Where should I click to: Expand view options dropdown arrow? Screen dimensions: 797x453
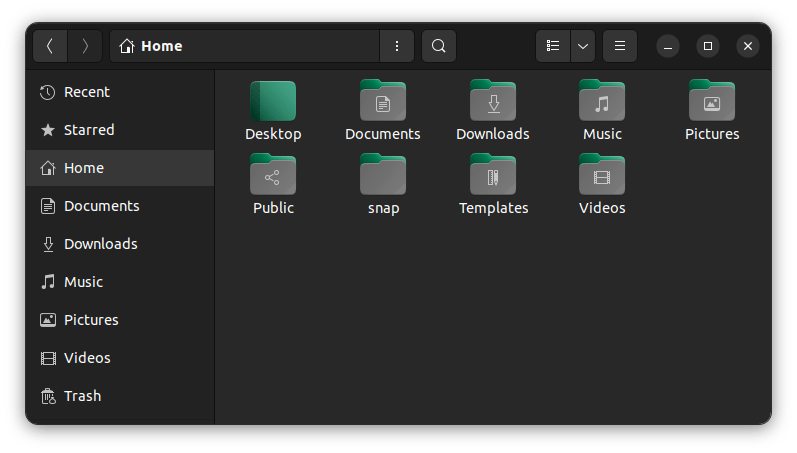click(583, 46)
